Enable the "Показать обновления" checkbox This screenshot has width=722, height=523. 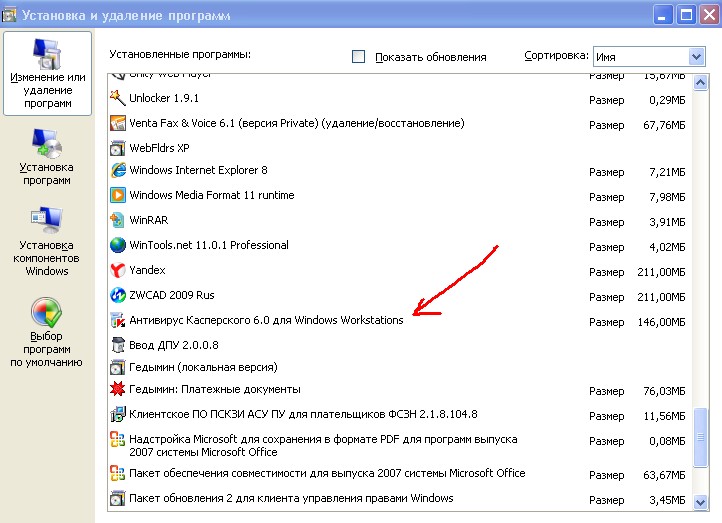(359, 57)
